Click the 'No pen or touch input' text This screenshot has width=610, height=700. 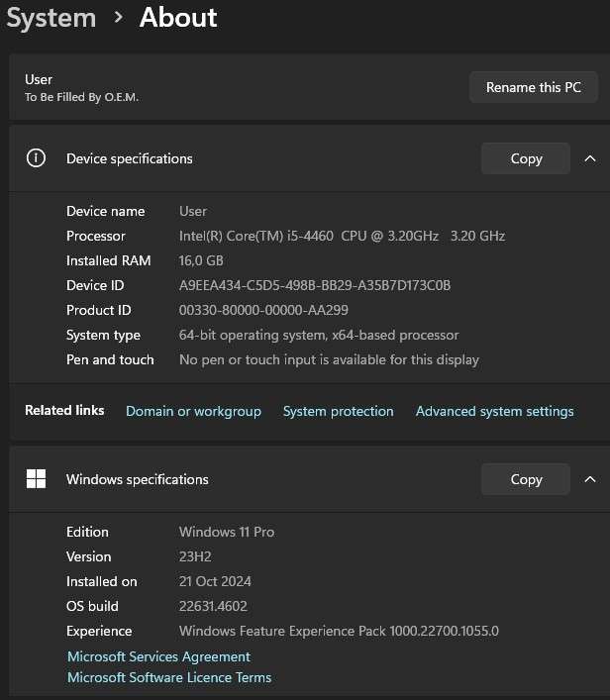(x=329, y=359)
